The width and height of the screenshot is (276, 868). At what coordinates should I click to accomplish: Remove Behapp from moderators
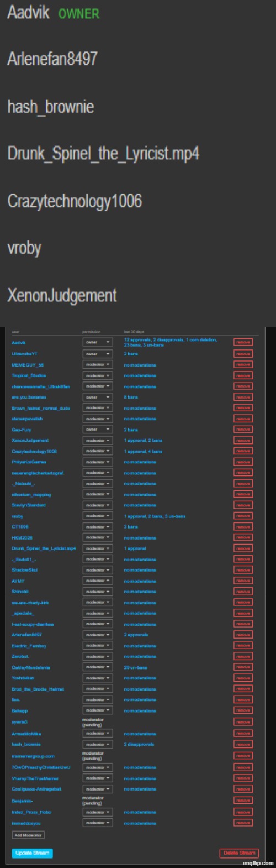(x=243, y=710)
